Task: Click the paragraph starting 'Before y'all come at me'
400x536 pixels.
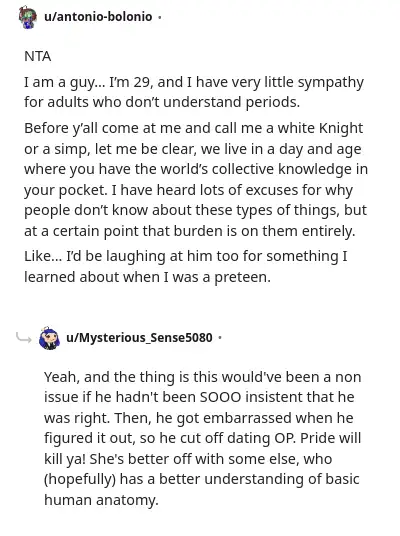Action: click(x=196, y=179)
